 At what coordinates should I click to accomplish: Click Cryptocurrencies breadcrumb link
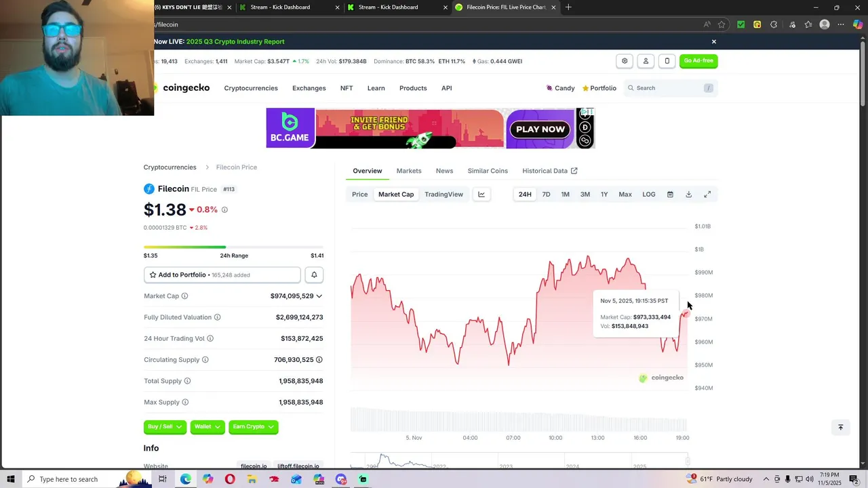tap(170, 167)
